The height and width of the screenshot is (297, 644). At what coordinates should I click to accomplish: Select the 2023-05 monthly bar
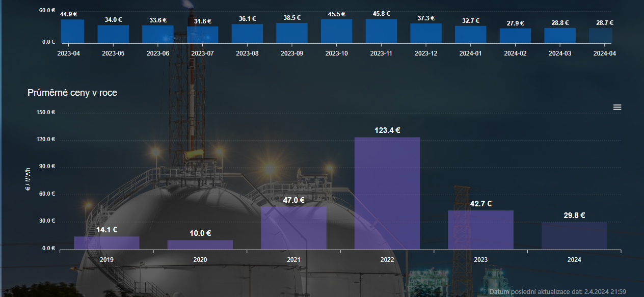pos(113,34)
